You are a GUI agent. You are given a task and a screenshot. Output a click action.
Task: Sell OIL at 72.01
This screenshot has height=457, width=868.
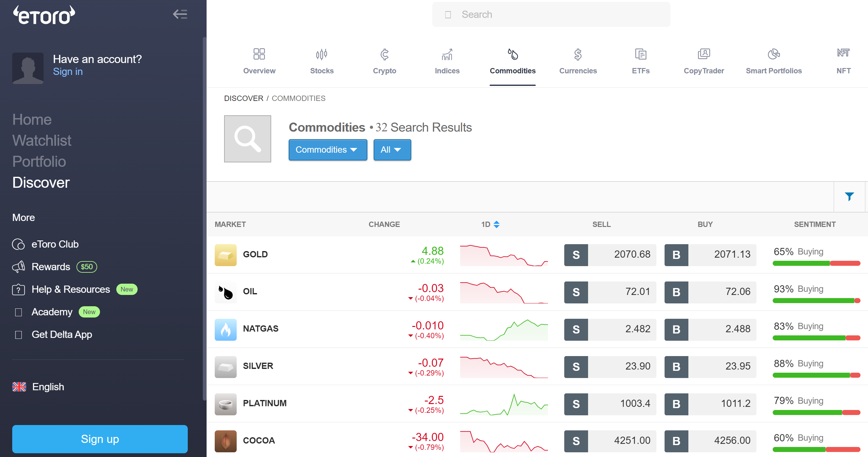coord(610,292)
